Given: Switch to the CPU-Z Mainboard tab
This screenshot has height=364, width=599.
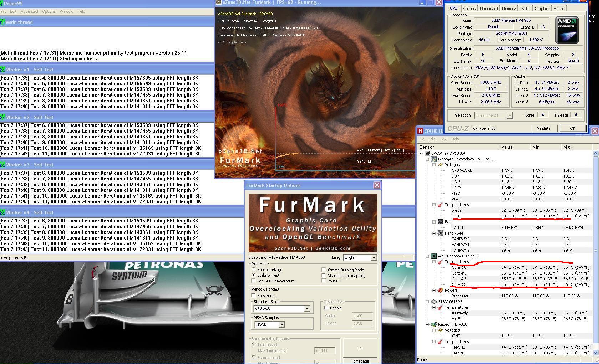Looking at the screenshot, I should [488, 9].
